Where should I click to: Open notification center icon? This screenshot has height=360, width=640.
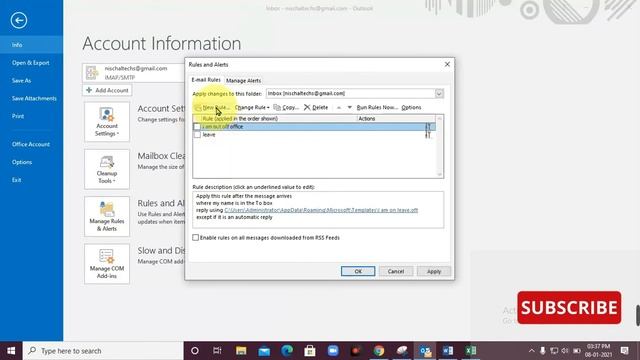click(x=624, y=351)
